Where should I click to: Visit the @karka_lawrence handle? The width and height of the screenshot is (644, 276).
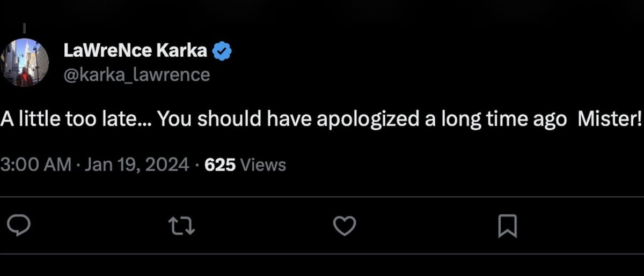[x=136, y=74]
